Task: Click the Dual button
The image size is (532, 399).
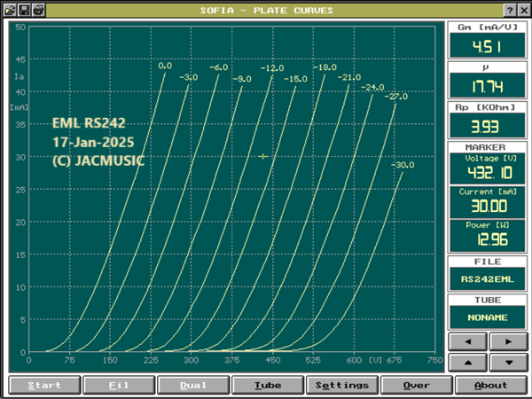Action: (x=193, y=385)
